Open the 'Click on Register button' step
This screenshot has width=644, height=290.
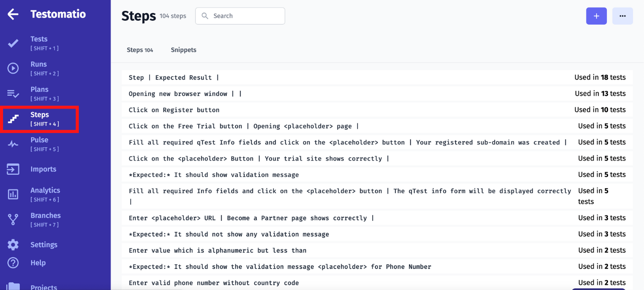(x=174, y=110)
